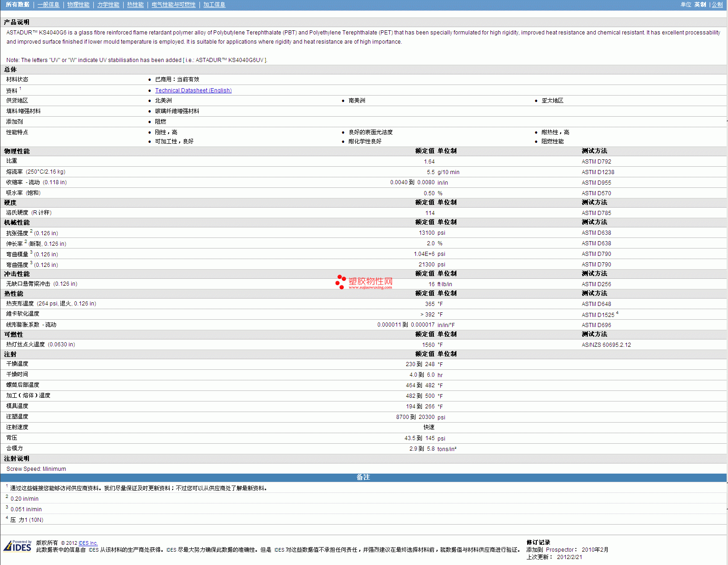Image resolution: width=728 pixels, height=565 pixels.
Task: Click the ASTM D785 test method
Action: click(597, 213)
